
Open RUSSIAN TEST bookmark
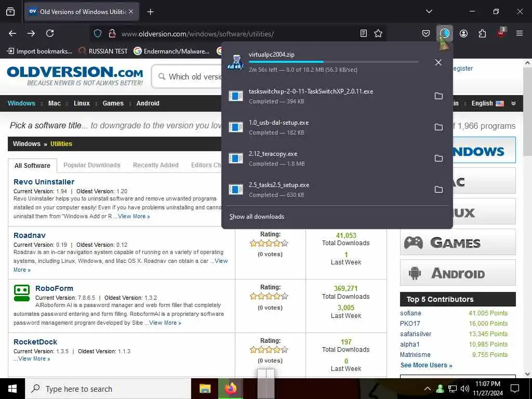tap(103, 51)
